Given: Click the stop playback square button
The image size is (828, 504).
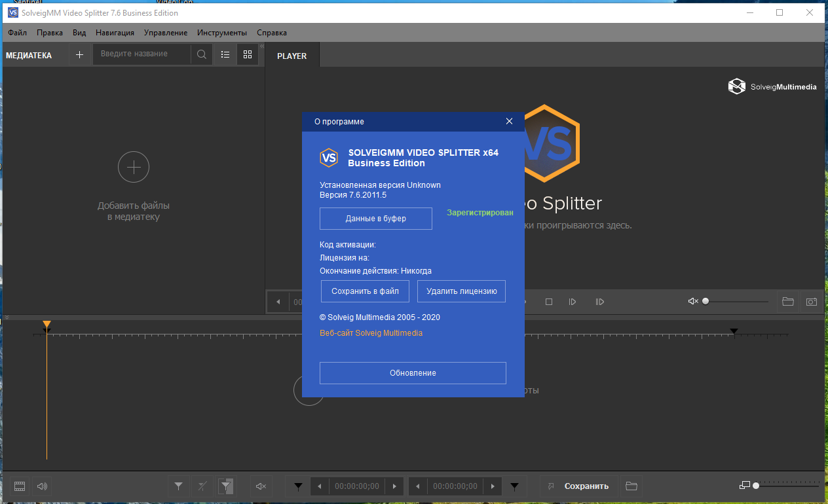Looking at the screenshot, I should 549,302.
